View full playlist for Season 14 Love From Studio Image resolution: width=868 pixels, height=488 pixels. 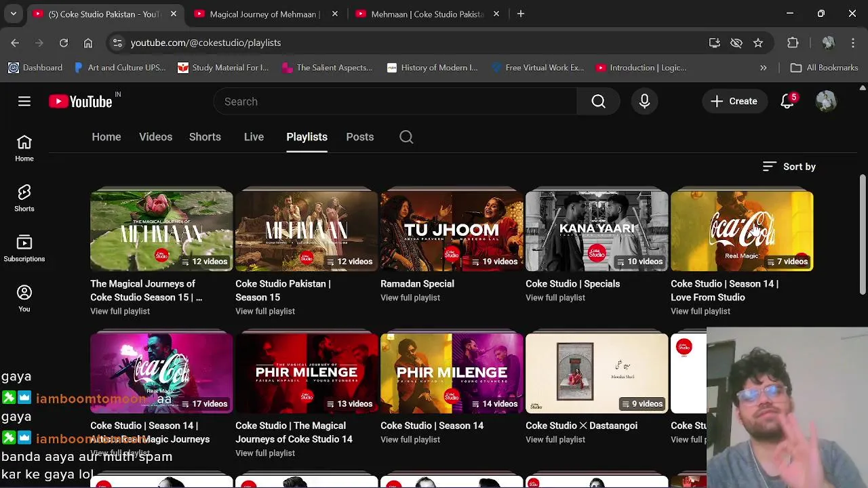701,311
